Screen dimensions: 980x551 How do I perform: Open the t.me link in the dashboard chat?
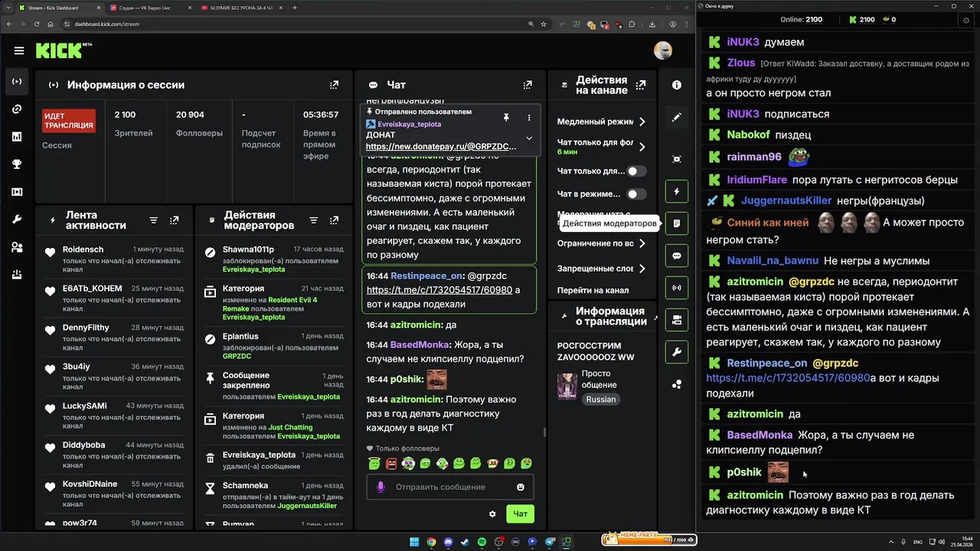[439, 290]
